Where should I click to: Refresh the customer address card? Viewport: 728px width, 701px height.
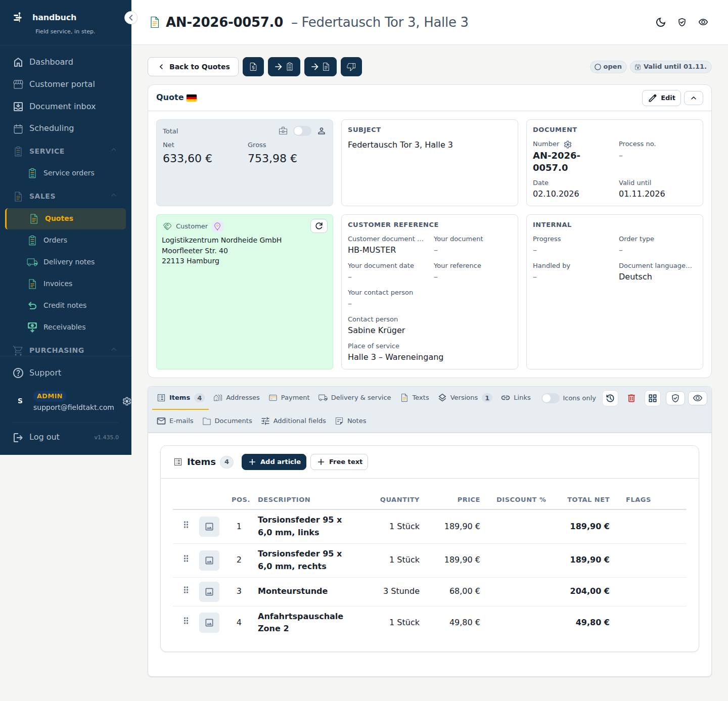point(319,226)
